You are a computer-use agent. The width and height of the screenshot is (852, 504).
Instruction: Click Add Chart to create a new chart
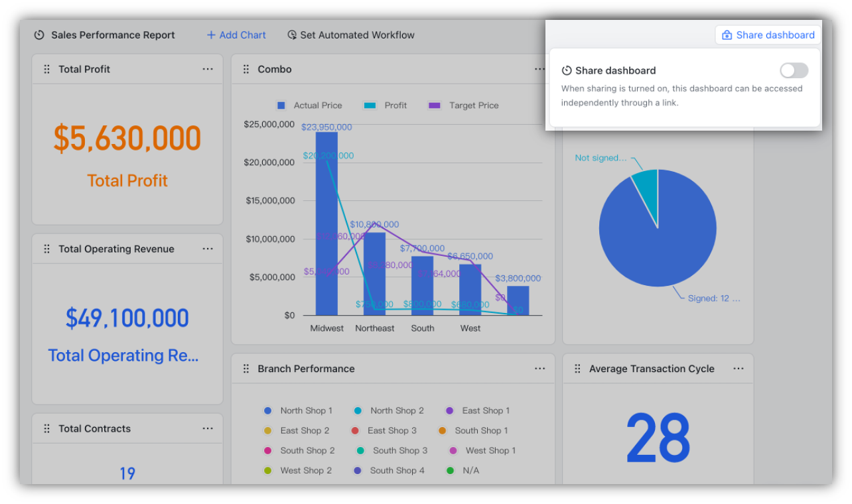[x=236, y=34]
